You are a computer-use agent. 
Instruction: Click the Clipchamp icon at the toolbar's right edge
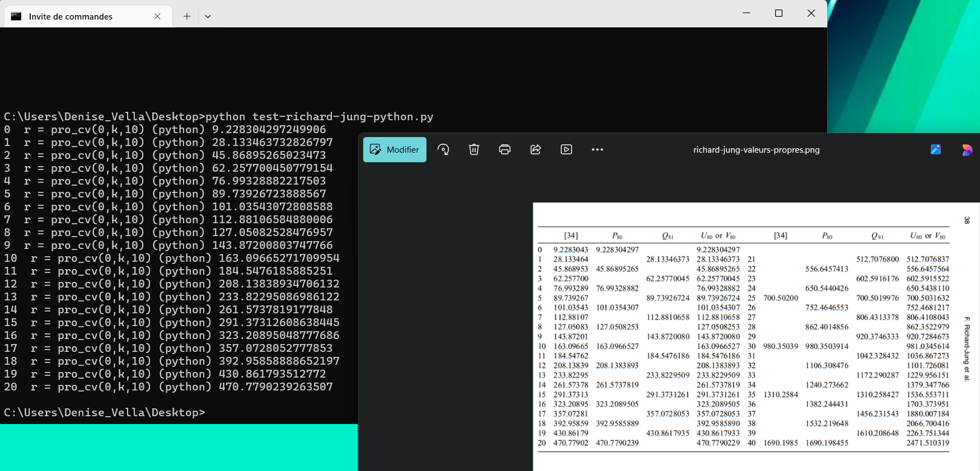pos(967,149)
